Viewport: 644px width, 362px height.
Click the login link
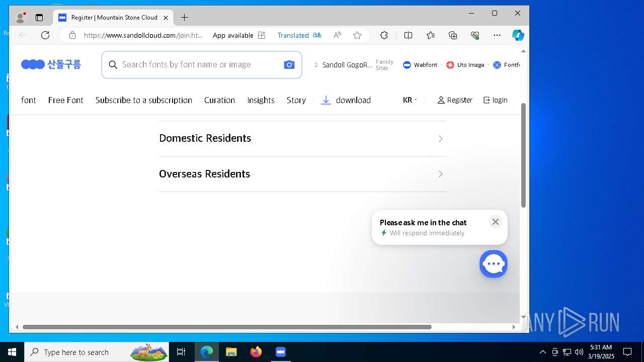pos(496,100)
